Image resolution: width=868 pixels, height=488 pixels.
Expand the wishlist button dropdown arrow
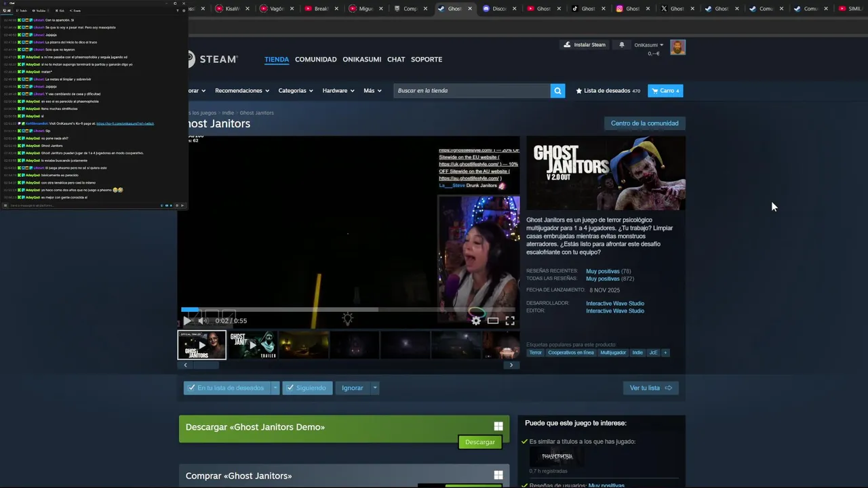(x=275, y=388)
